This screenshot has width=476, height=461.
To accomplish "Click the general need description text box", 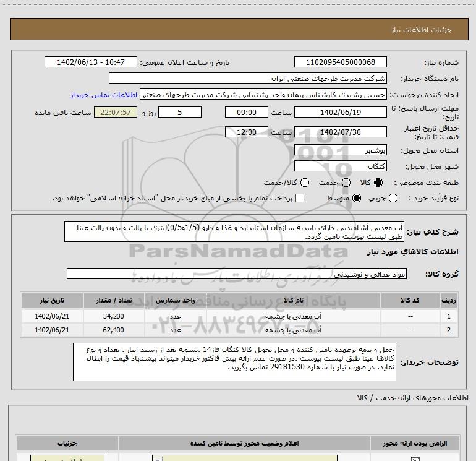I will tap(234, 231).
